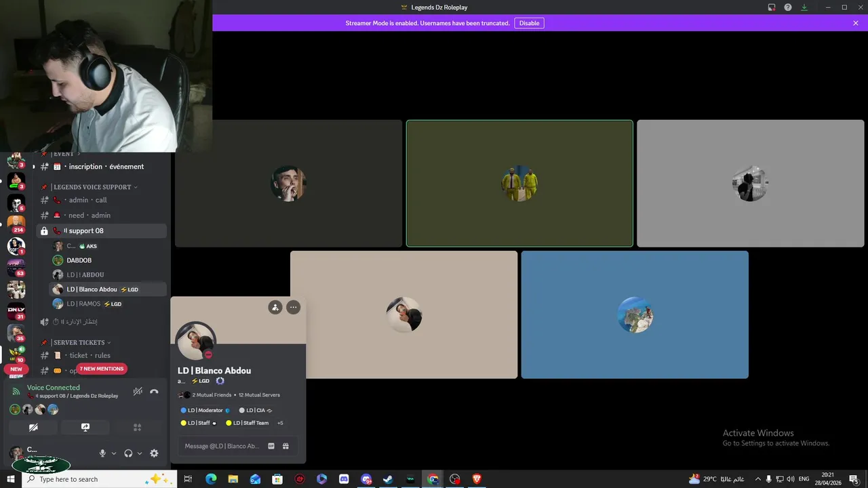Screen dimensions: 868x488
Task: Mute the microphone
Action: point(103,453)
